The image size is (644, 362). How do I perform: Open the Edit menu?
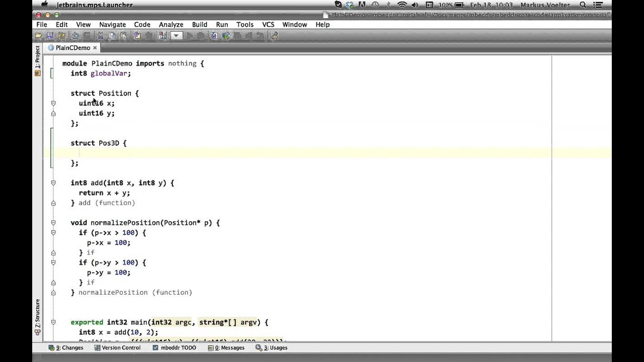pyautogui.click(x=61, y=25)
